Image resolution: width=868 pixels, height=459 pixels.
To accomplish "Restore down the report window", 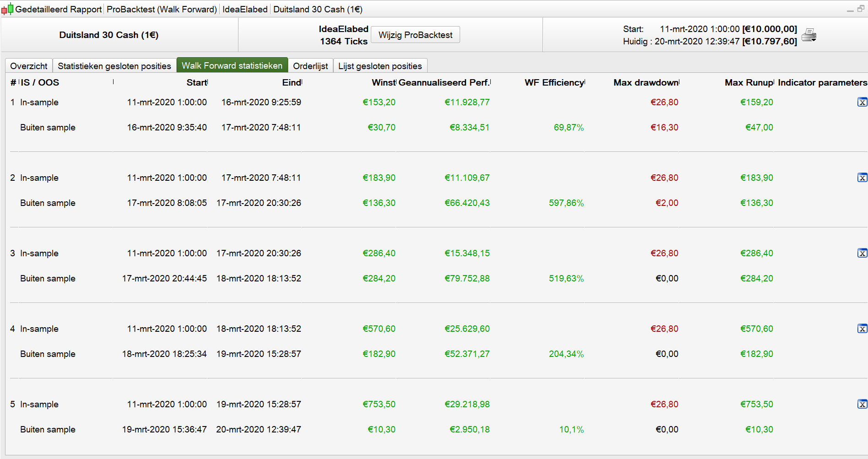I will pyautogui.click(x=861, y=9).
